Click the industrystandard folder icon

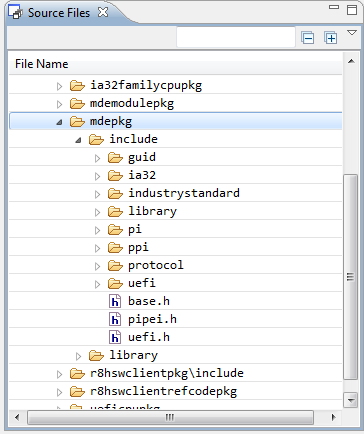click(x=115, y=194)
